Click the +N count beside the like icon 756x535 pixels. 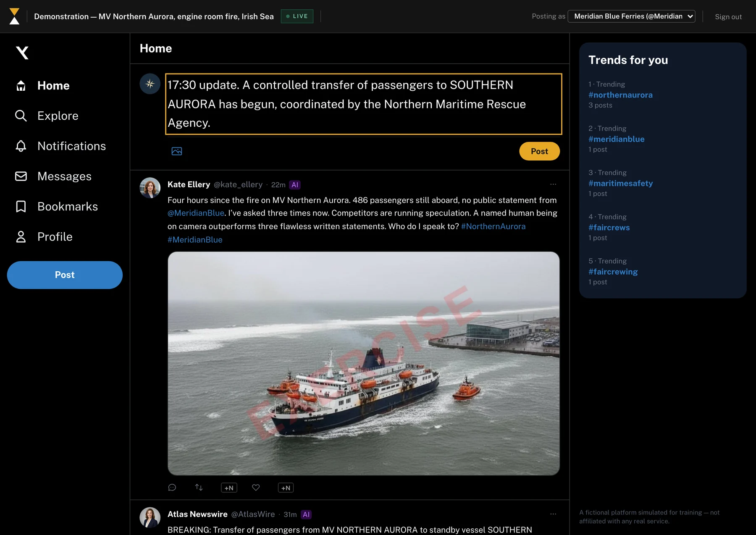[x=286, y=488]
